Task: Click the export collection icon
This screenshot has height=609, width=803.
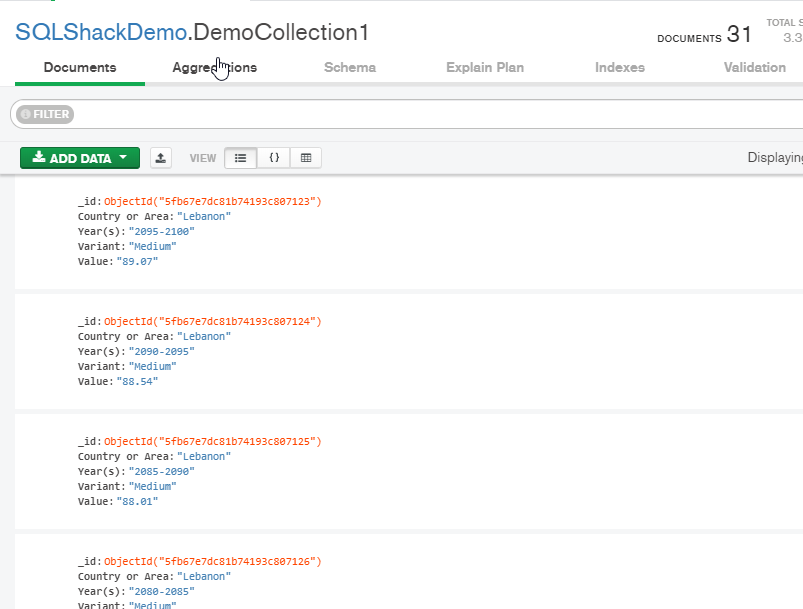Action: point(161,158)
